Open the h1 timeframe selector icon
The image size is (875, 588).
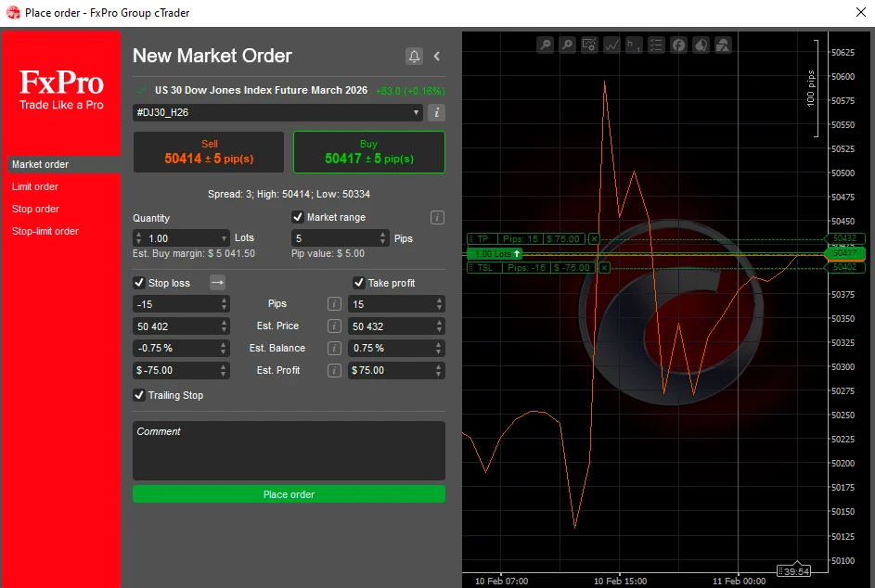tap(634, 45)
